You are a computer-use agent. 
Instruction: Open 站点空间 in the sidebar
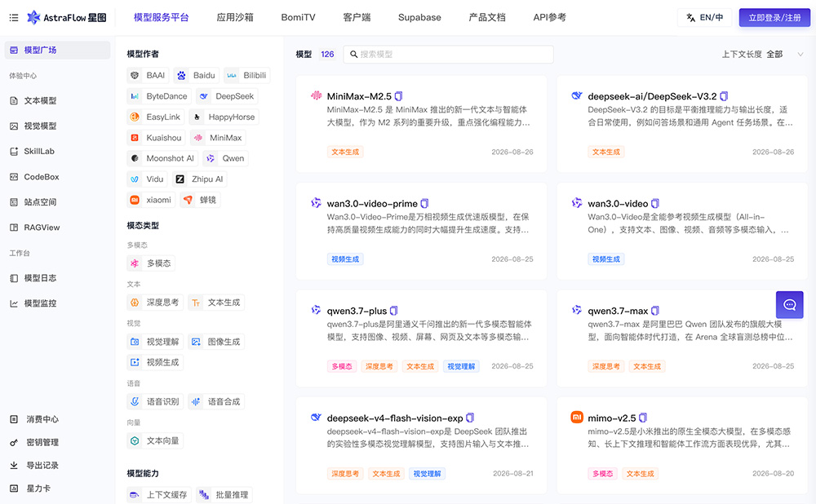tap(57, 201)
